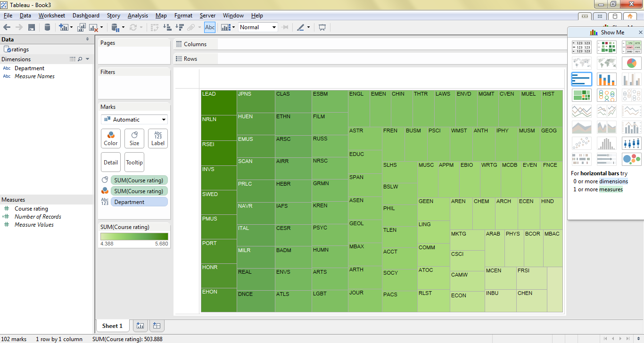644x343 pixels.
Task: Select the stacked bars chart in Show Me
Action: (606, 79)
